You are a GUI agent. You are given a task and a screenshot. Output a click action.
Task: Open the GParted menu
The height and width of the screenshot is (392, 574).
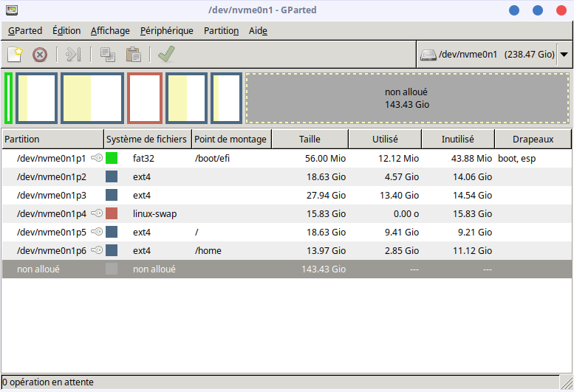[x=25, y=30]
